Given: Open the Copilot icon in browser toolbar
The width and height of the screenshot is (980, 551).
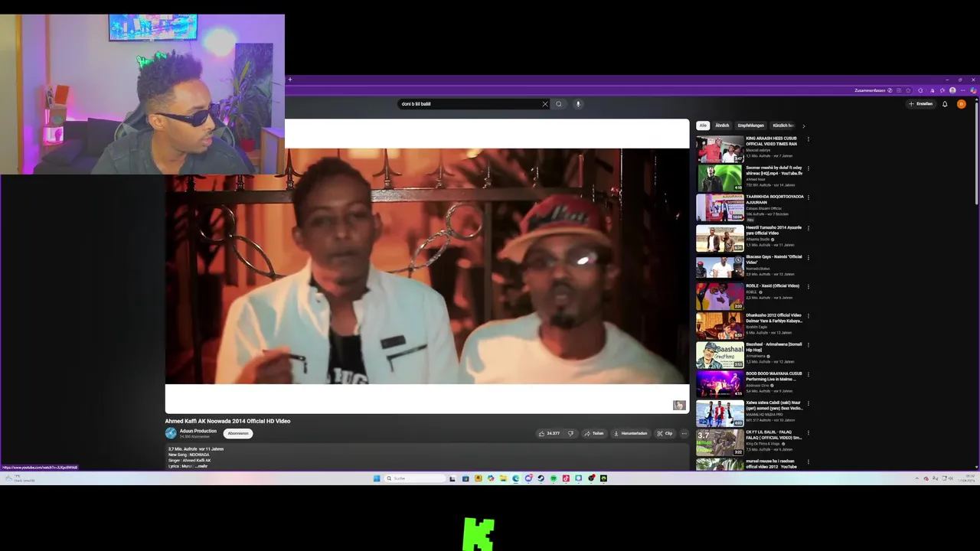Looking at the screenshot, I should coord(974,90).
